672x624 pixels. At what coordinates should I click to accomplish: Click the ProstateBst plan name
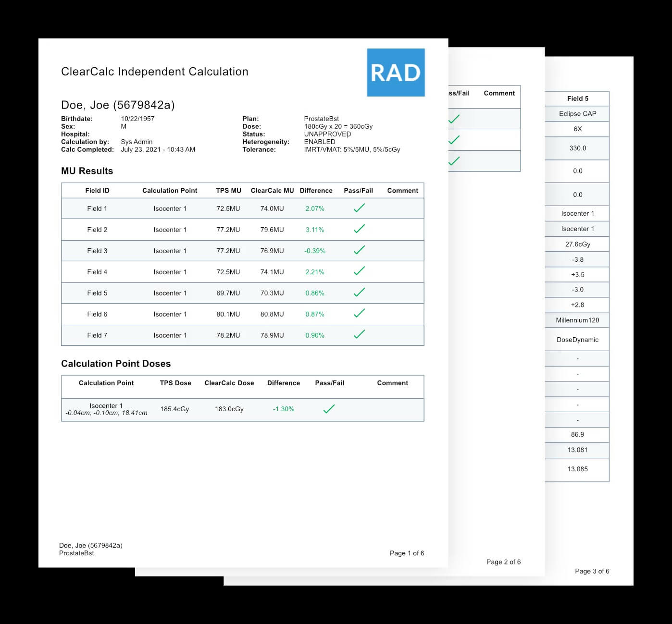click(321, 119)
